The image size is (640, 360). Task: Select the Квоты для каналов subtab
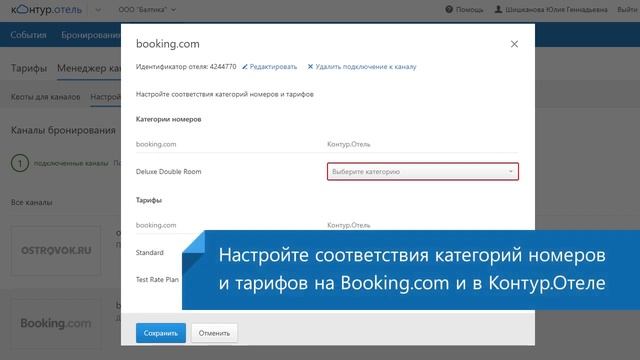pyautogui.click(x=46, y=97)
